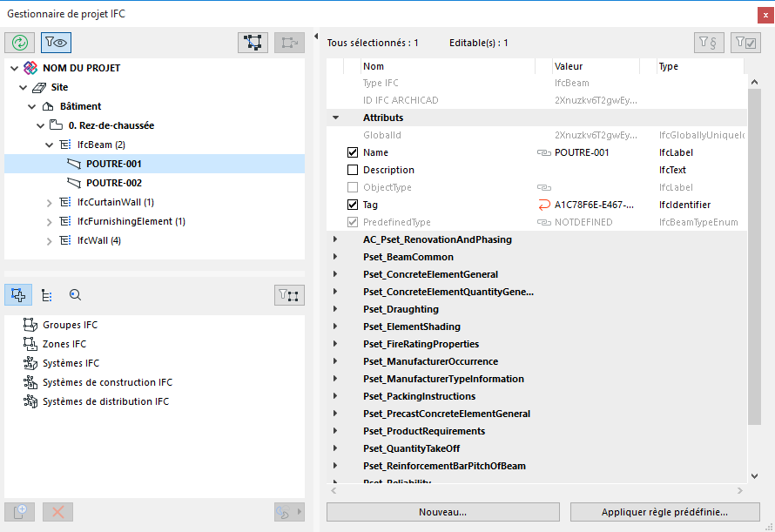Toggle the filter visibility eye icon
Screen dimensions: 775x532
(56, 43)
